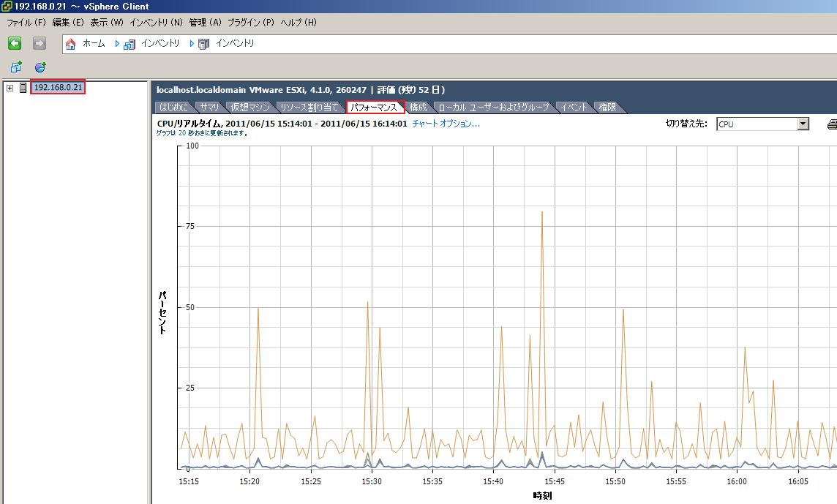Switch to the 仮想マシン tab
This screenshot has width=837, height=504.
pos(249,108)
